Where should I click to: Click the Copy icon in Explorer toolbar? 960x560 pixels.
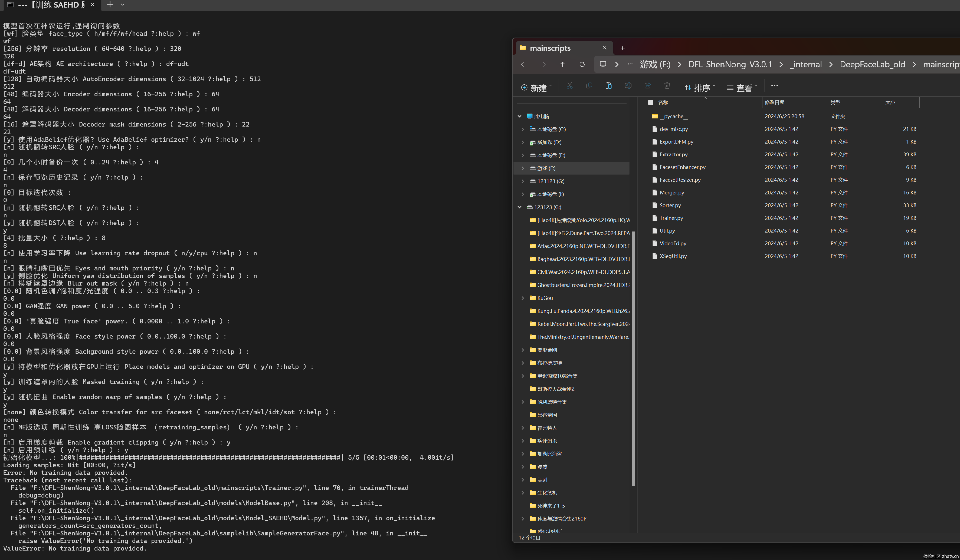click(589, 86)
